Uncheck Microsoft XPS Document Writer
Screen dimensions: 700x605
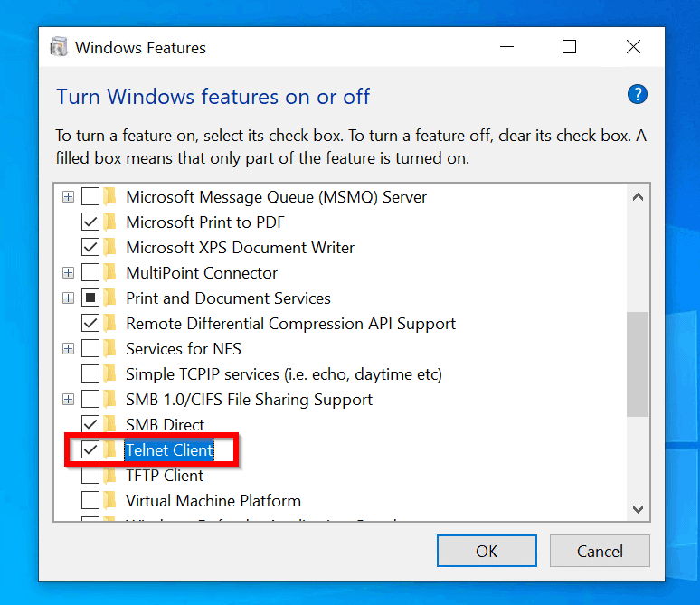pyautogui.click(x=90, y=247)
